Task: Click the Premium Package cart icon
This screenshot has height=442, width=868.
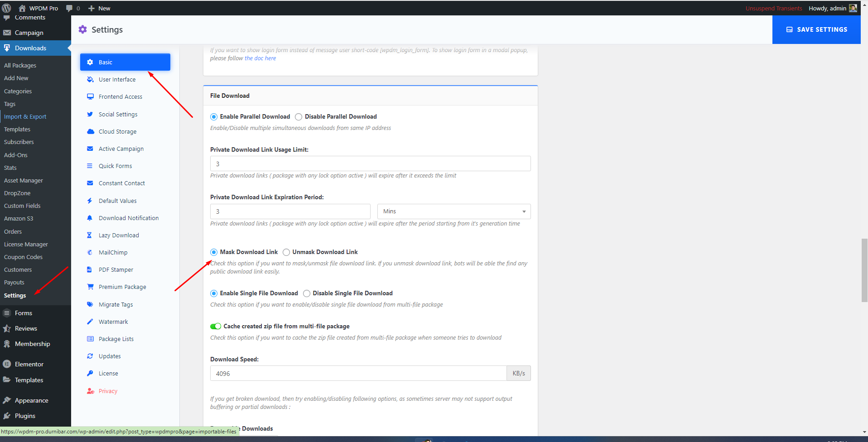Action: coord(90,287)
